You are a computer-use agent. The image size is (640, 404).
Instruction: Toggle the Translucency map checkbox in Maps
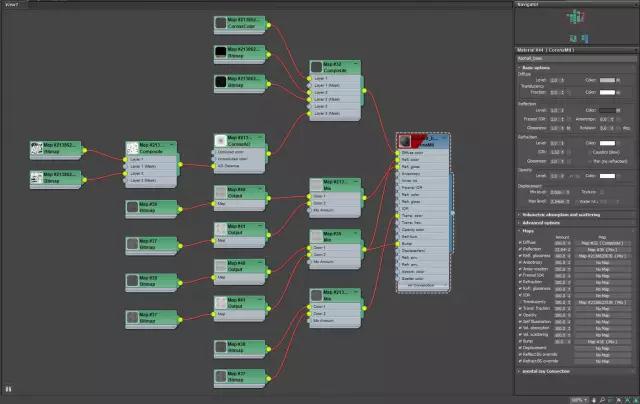(x=520, y=302)
